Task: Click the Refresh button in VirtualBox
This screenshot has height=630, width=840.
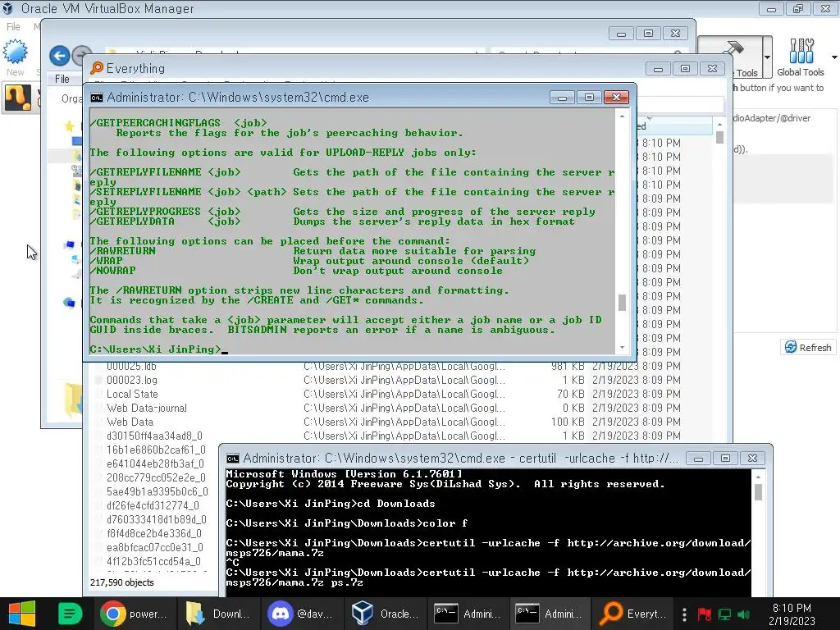Action: click(808, 347)
